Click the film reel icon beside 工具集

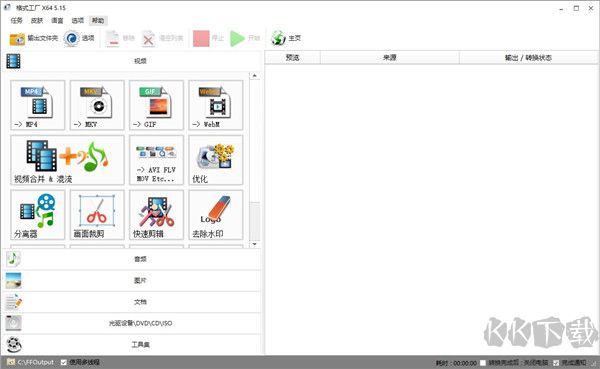tap(14, 345)
